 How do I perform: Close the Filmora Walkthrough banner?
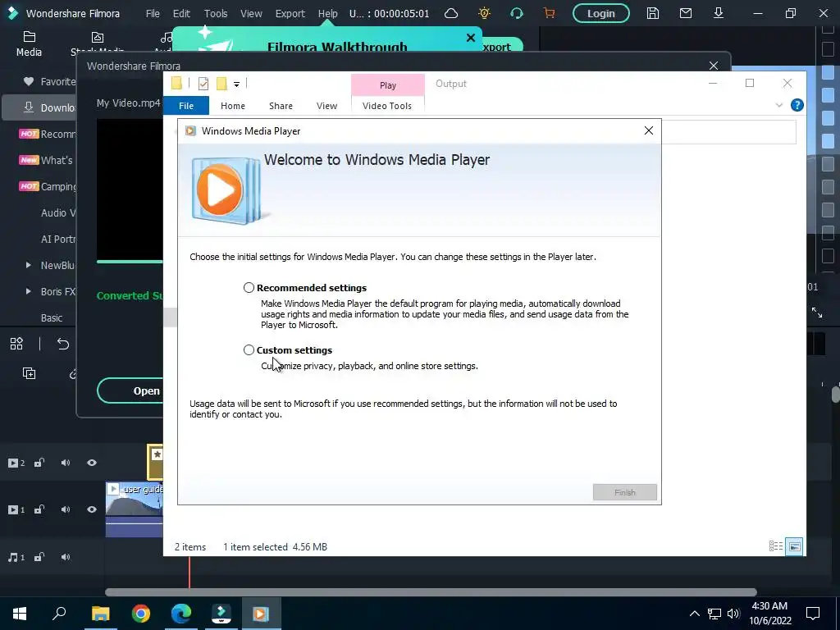tap(470, 38)
